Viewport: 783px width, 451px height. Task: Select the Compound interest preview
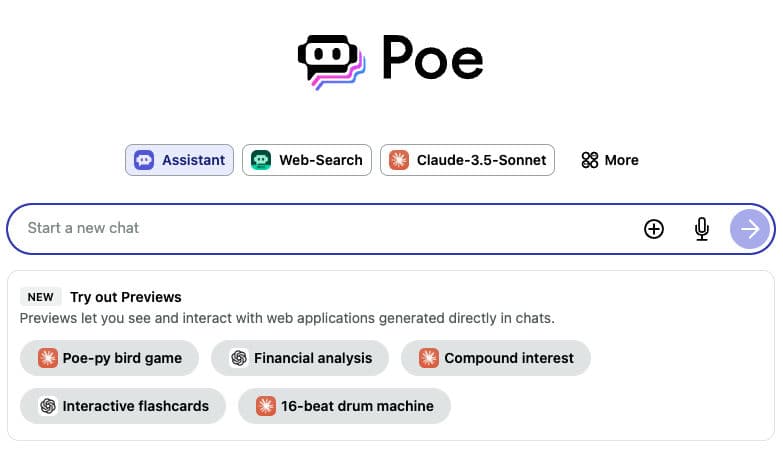pyautogui.click(x=496, y=358)
